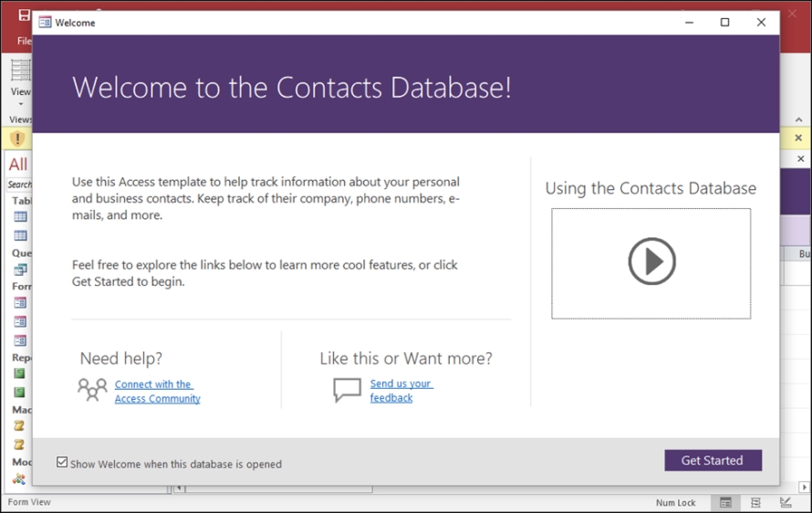812x513 pixels.
Task: Collapse the Tables group in navigation pane
Action: coord(22,201)
